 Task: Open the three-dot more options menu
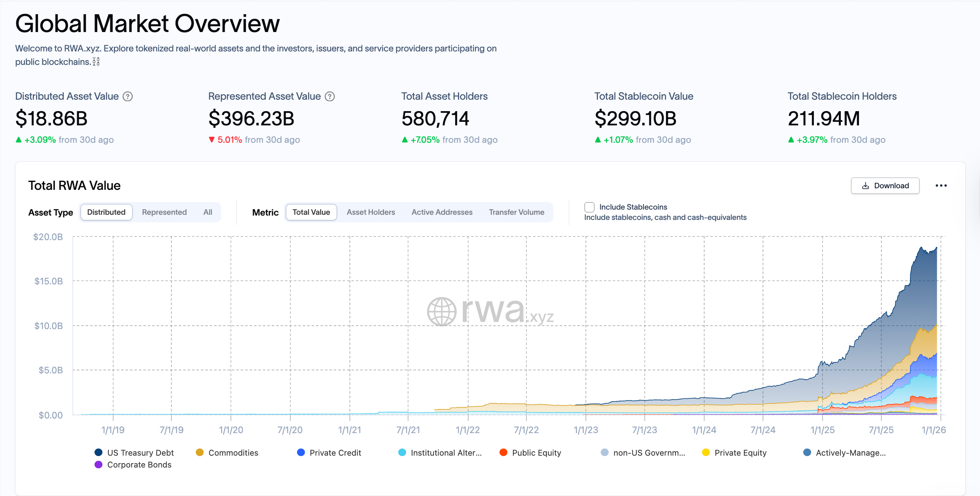coord(941,186)
